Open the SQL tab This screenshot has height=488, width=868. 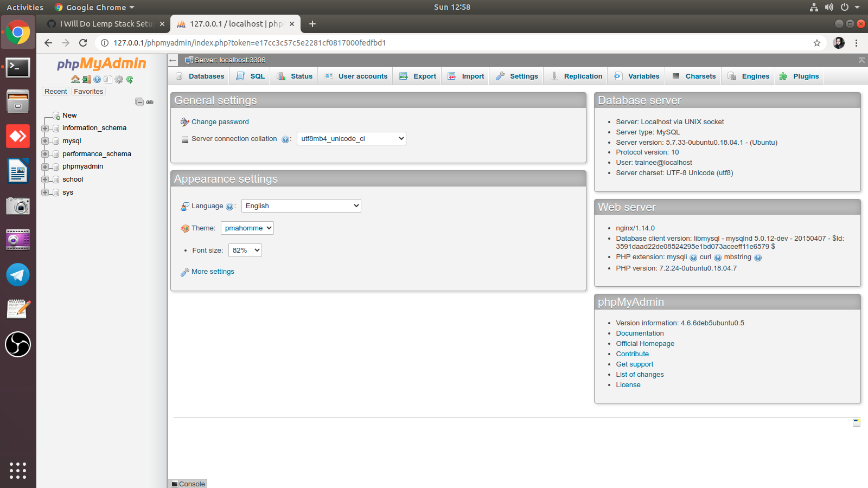click(251, 76)
